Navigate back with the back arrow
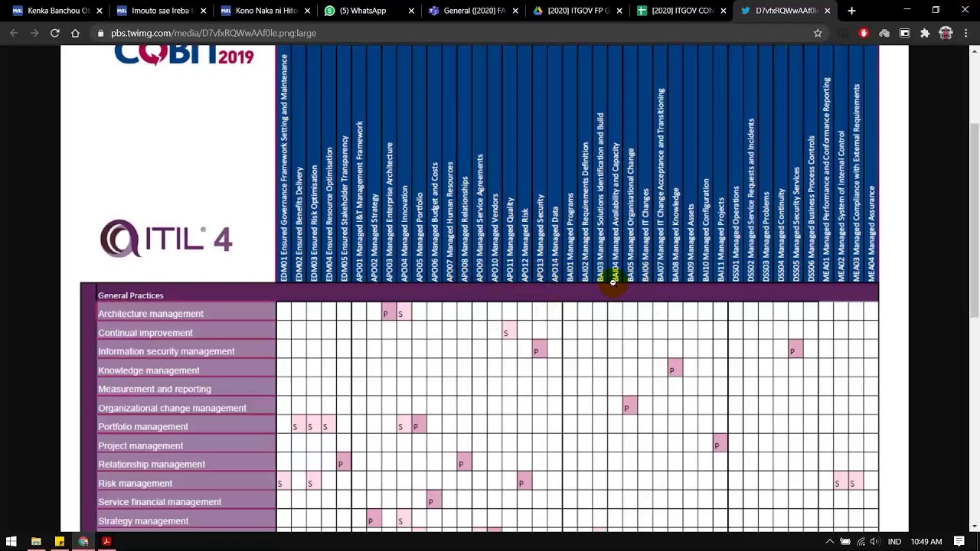This screenshot has width=980, height=551. click(x=14, y=33)
